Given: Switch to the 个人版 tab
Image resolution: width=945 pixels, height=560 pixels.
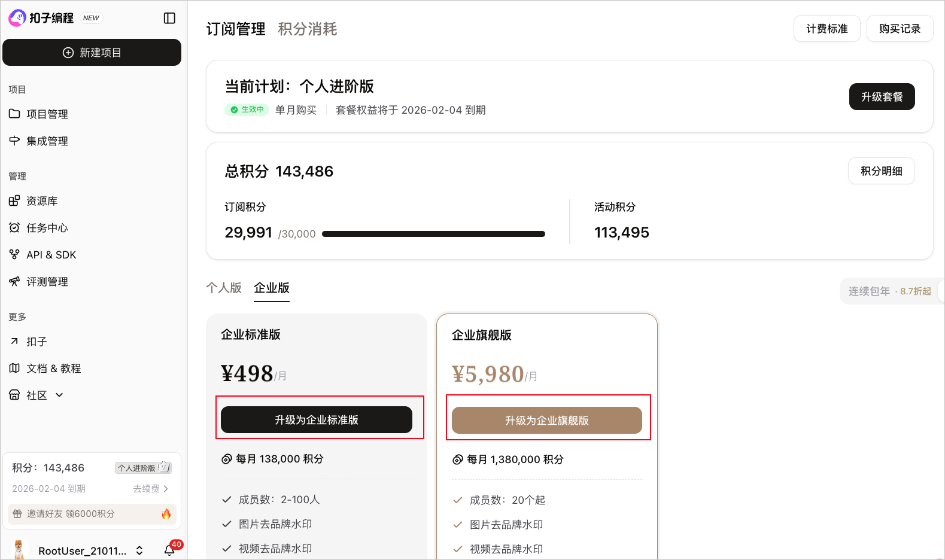Looking at the screenshot, I should 224,288.
